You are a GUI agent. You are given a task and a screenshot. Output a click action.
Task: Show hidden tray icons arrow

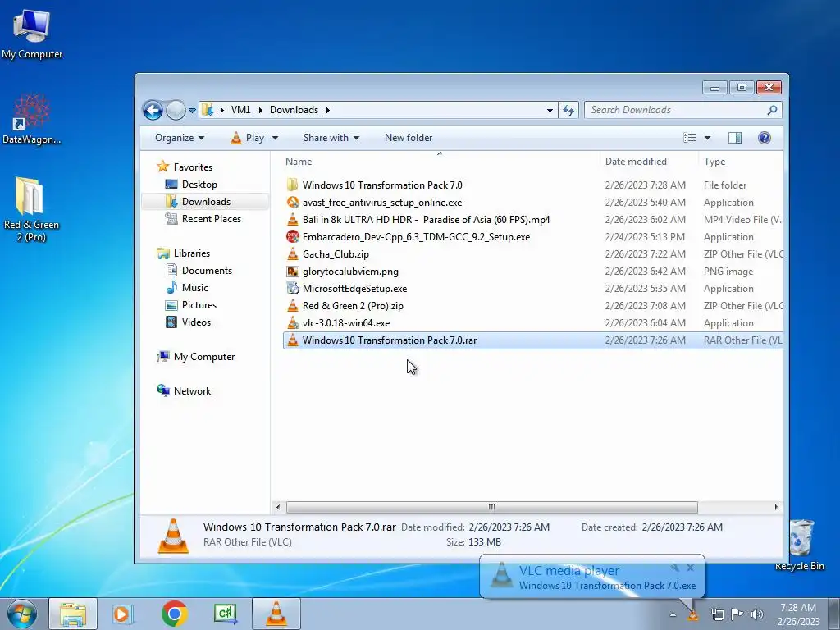point(673,614)
